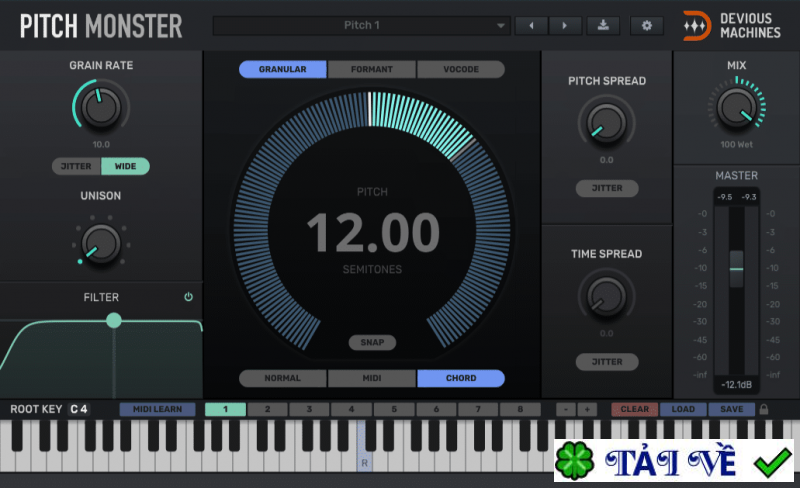Go to the next preset
This screenshot has width=800, height=488.
(565, 26)
